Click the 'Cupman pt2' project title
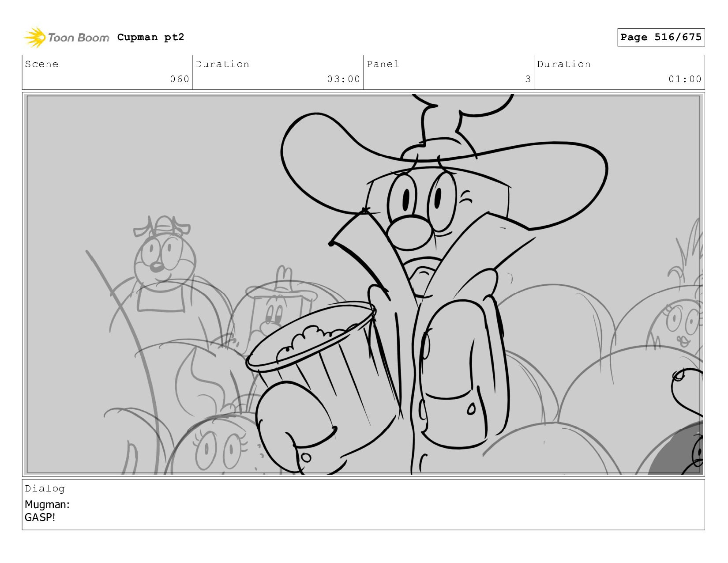The width and height of the screenshot is (728, 563). [150, 38]
